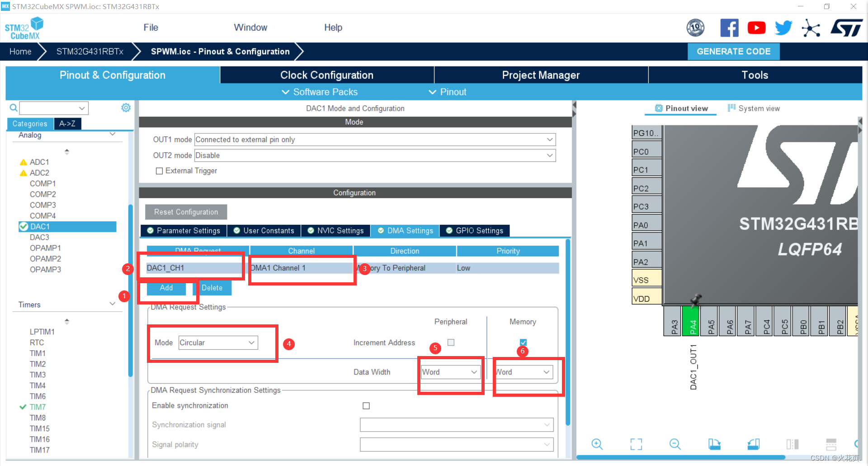Click the STM32CubeMX logo
This screenshot has width=868, height=466.
click(x=24, y=28)
